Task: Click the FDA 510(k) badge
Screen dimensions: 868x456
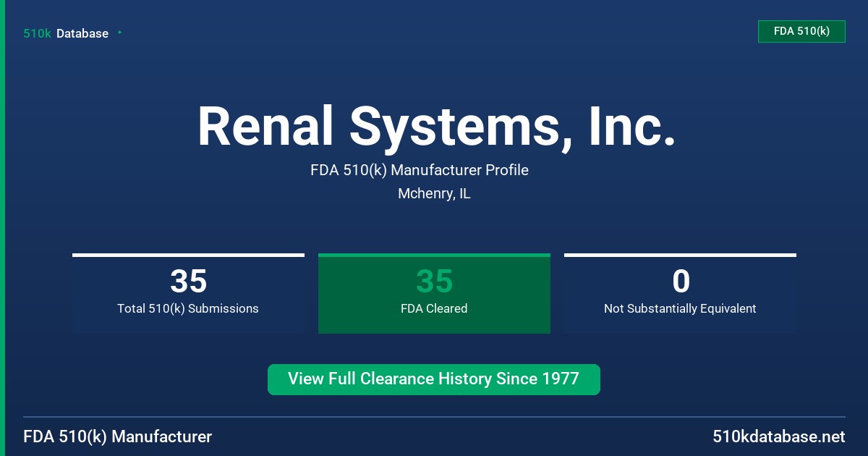Action: (801, 31)
